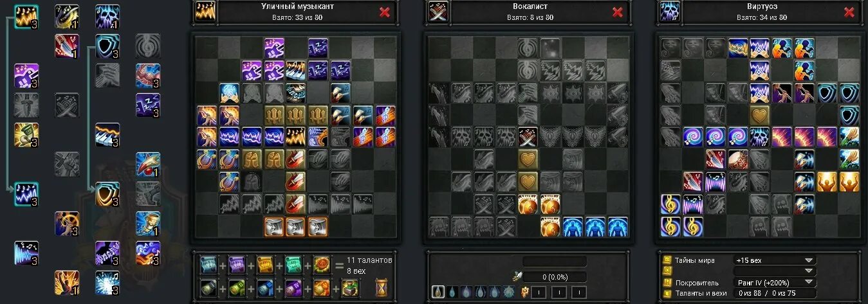Click the green potion flask icon after scrolls
The width and height of the screenshot is (868, 304).
coord(350,287)
